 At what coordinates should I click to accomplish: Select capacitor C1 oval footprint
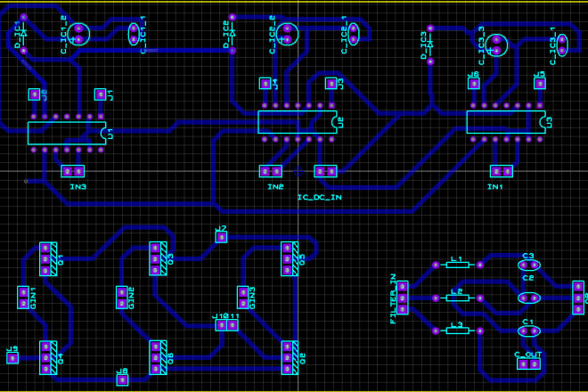(x=529, y=331)
